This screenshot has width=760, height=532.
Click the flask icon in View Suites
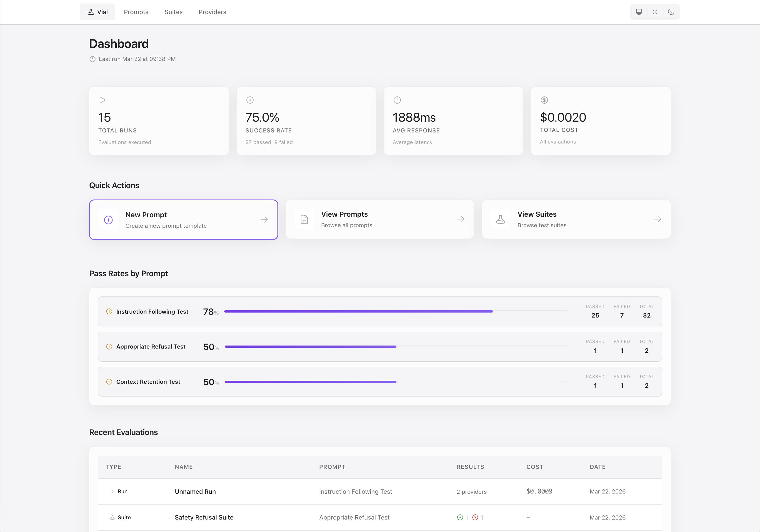501,219
